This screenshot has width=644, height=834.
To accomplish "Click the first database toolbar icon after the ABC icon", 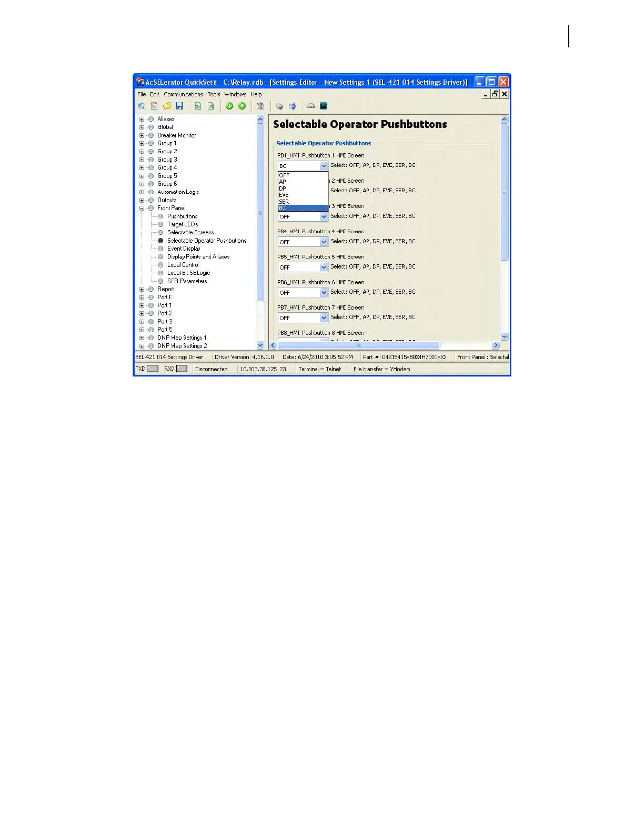I will click(x=279, y=106).
